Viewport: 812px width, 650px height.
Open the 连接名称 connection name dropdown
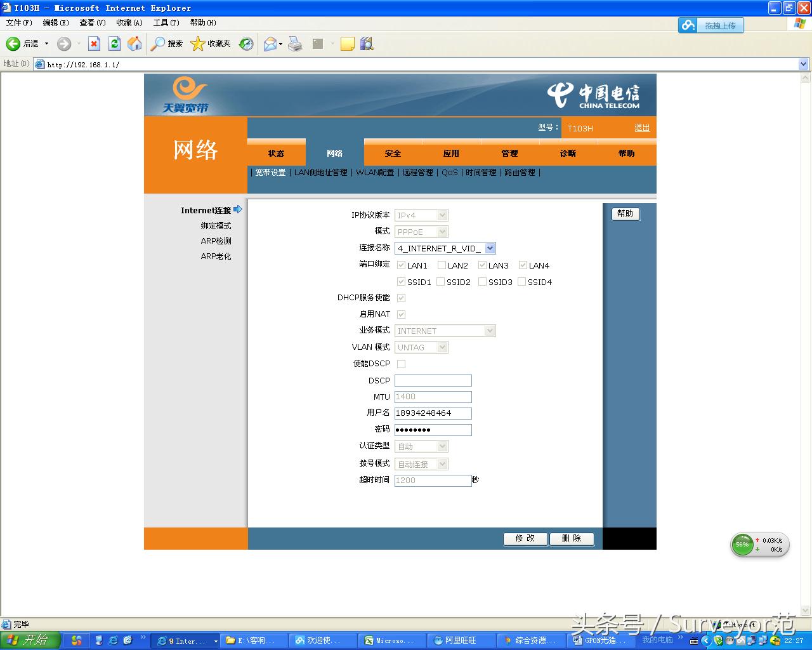coord(490,248)
